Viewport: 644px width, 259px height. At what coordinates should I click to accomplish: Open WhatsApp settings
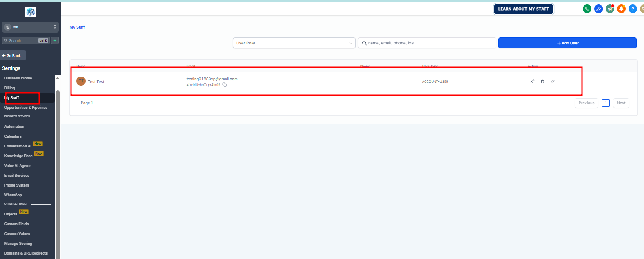pyautogui.click(x=13, y=195)
